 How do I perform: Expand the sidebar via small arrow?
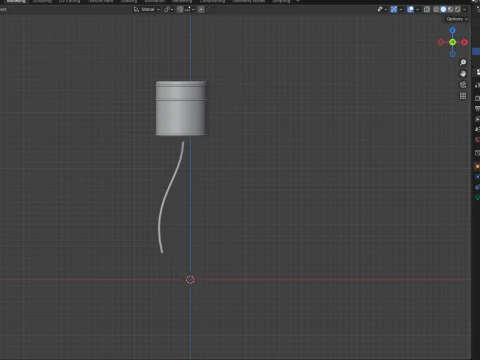click(470, 32)
